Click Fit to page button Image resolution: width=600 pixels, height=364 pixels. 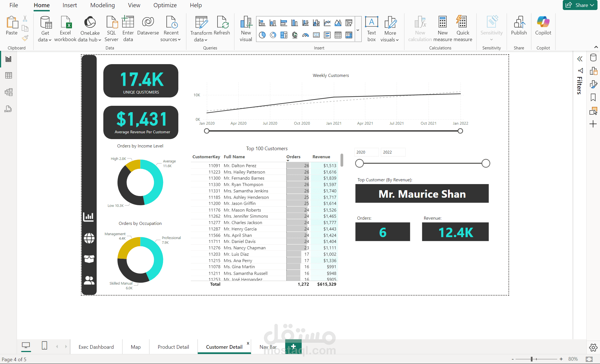589,359
